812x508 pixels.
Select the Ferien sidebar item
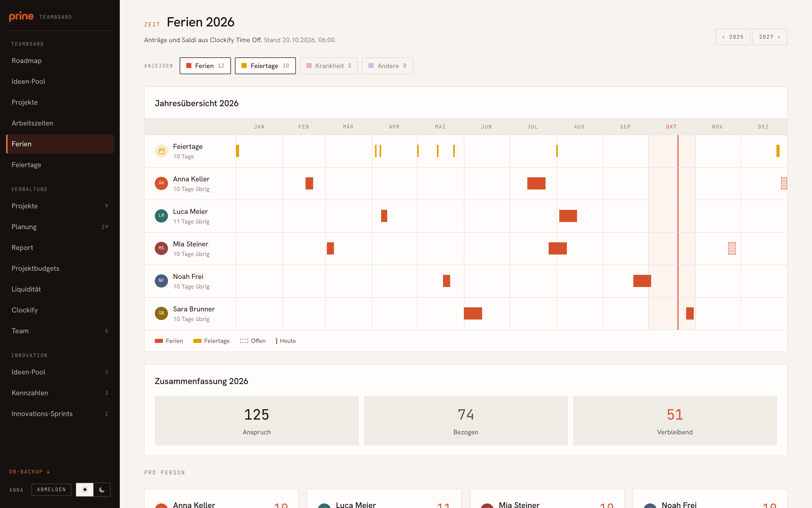(x=60, y=144)
